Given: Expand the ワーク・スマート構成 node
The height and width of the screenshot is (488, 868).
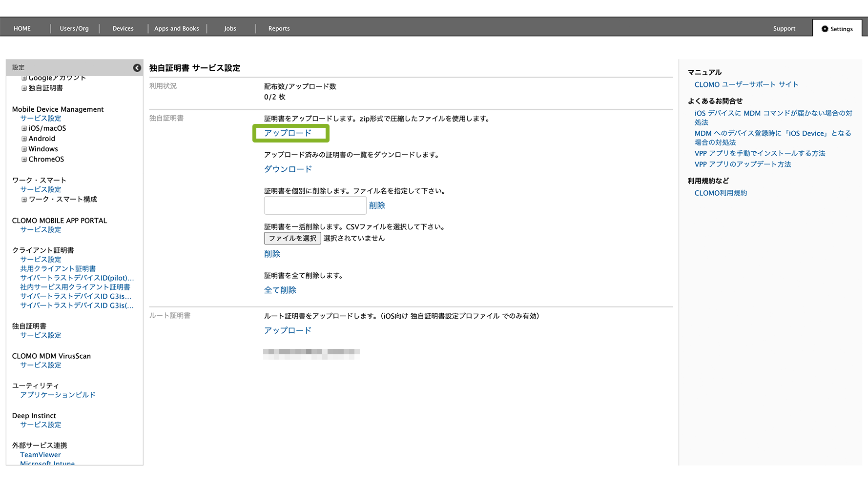Looking at the screenshot, I should pyautogui.click(x=24, y=199).
